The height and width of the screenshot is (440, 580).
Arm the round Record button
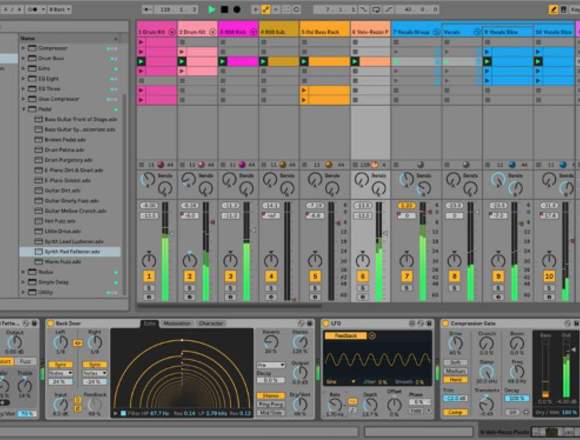point(237,9)
